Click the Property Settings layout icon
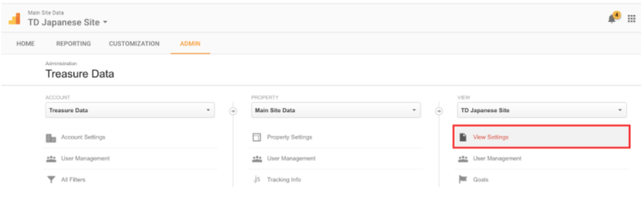The height and width of the screenshot is (203, 644). [257, 138]
